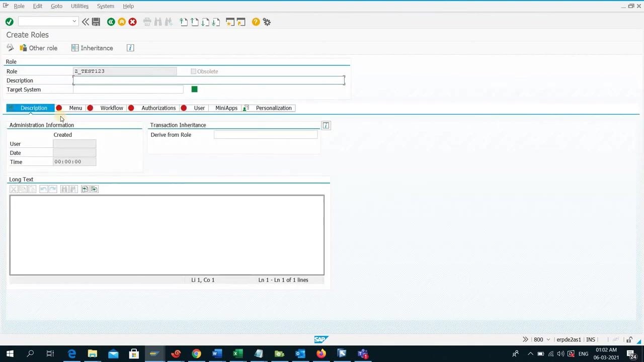Click the green square beside Target System
The height and width of the screenshot is (362, 644).
195,89
